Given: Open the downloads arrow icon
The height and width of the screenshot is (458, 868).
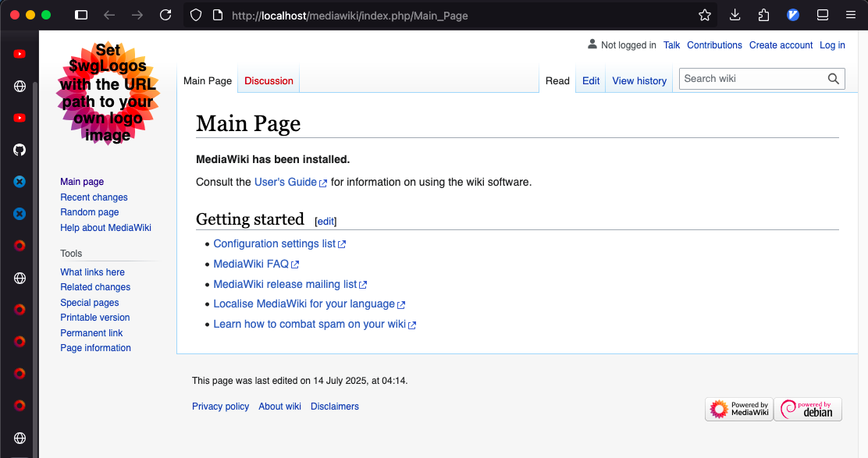Looking at the screenshot, I should pos(735,15).
